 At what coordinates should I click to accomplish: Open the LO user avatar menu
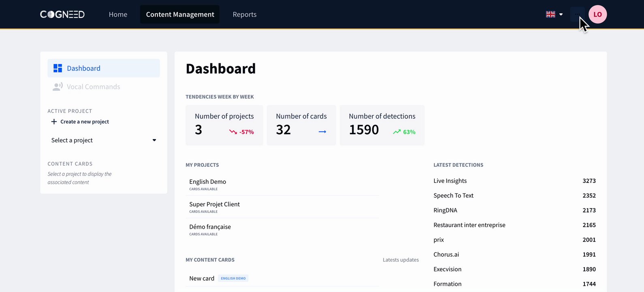(x=597, y=14)
